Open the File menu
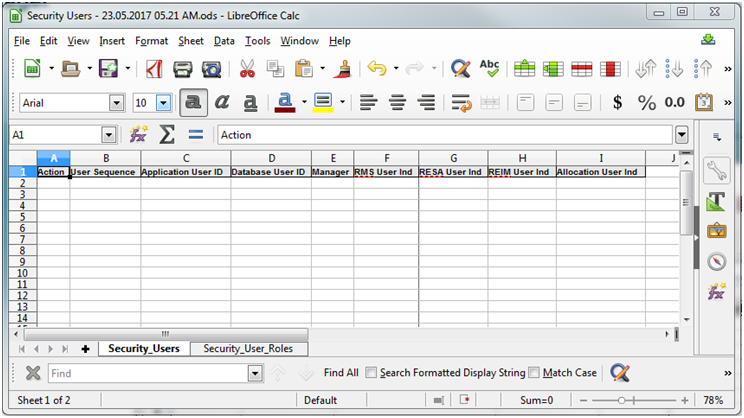 tap(22, 41)
